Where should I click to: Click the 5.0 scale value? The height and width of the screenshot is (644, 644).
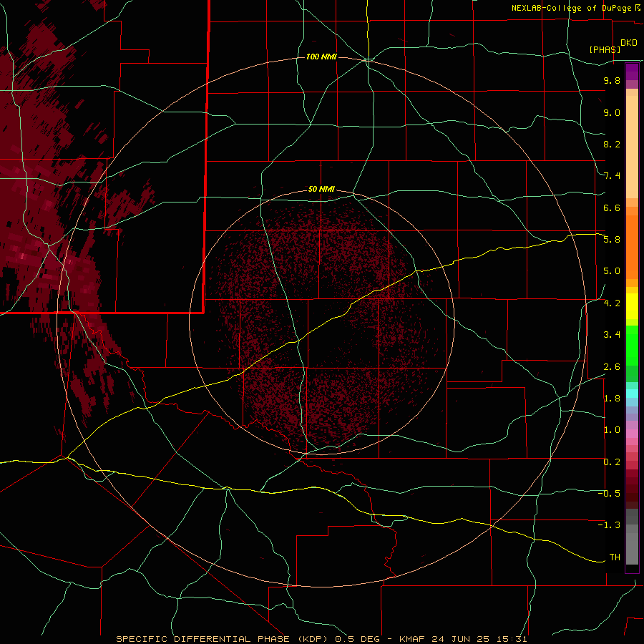612,271
